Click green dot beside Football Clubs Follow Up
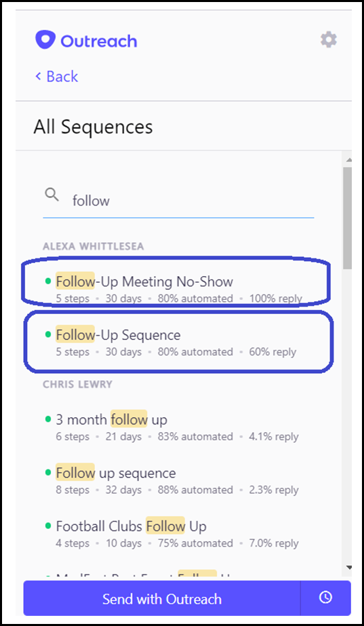 [x=48, y=526]
